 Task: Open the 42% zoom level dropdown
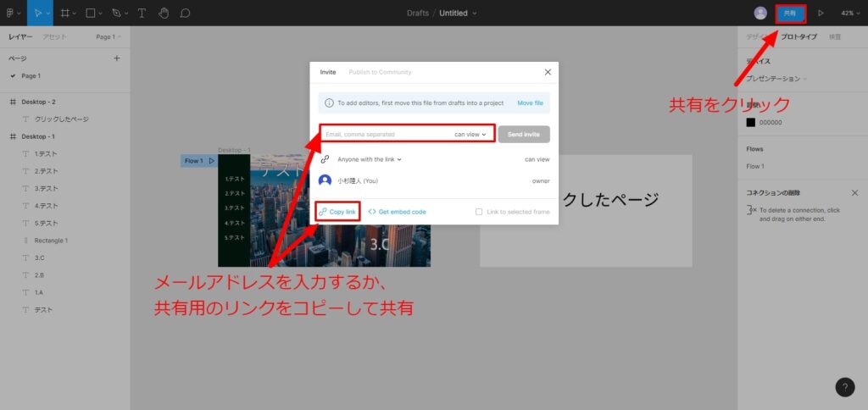coord(849,13)
